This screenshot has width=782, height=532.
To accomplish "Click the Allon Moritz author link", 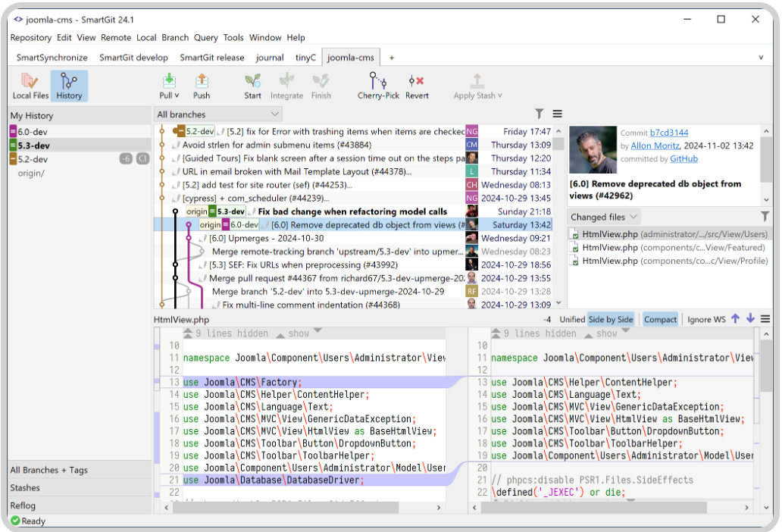I will point(655,146).
